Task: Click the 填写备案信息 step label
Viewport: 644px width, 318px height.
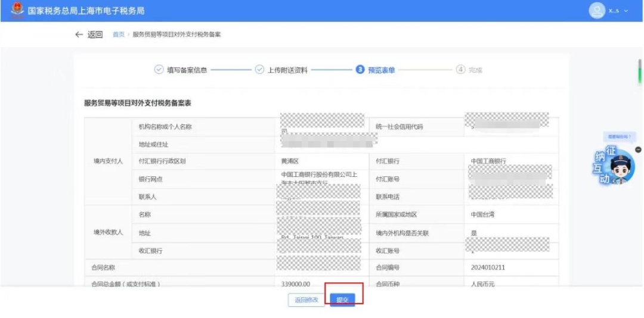Action: click(x=187, y=70)
